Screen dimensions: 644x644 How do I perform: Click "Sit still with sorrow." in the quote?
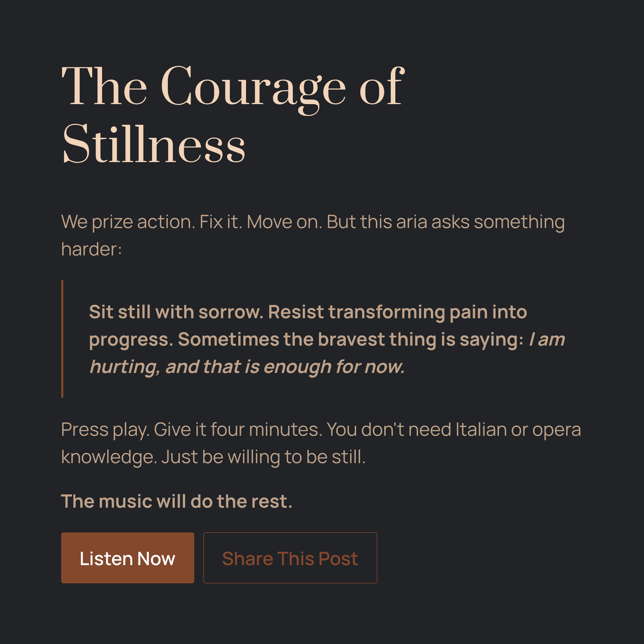click(x=176, y=312)
